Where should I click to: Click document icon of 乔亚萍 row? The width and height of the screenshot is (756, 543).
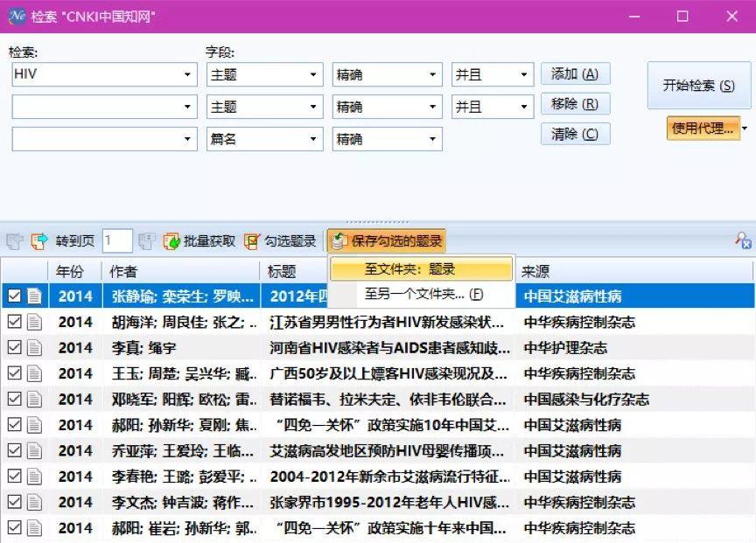tap(34, 450)
